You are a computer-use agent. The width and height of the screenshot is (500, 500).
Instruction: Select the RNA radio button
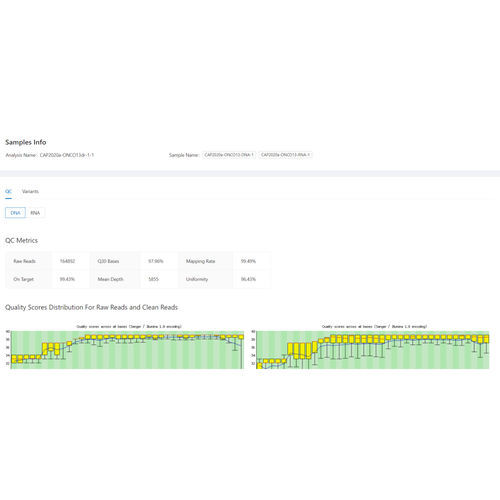(x=35, y=213)
